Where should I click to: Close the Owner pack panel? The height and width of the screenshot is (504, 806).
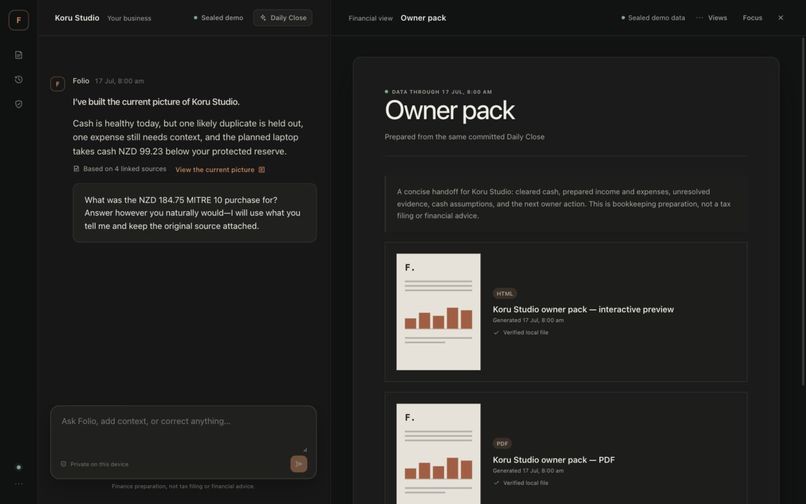780,17
